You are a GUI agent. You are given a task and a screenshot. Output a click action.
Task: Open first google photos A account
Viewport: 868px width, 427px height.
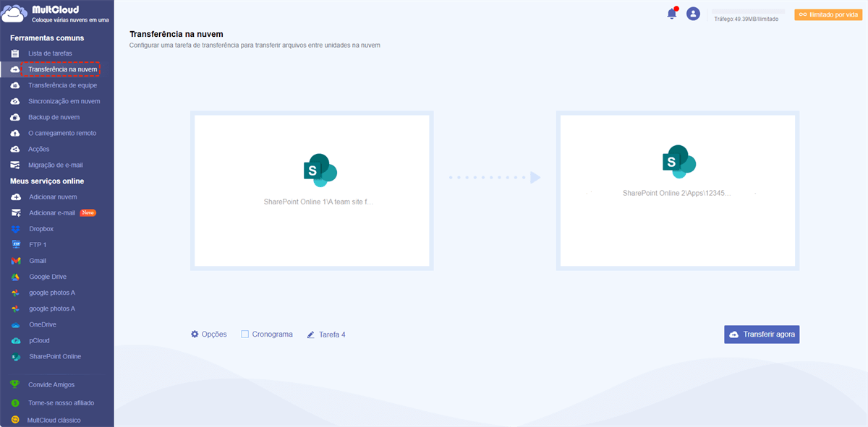pos(52,293)
